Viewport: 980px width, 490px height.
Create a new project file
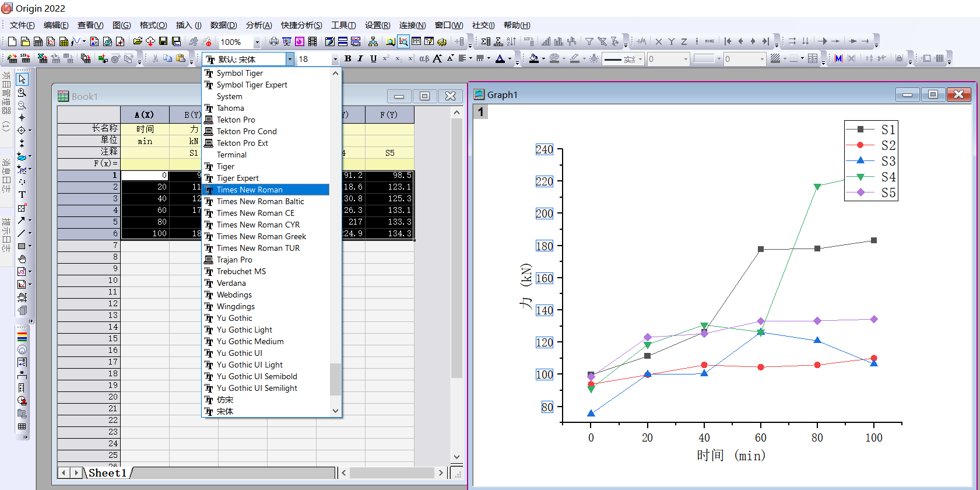12,41
